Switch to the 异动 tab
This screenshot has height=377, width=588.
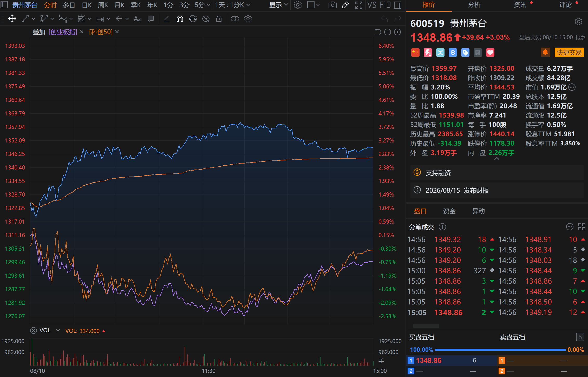pos(478,211)
